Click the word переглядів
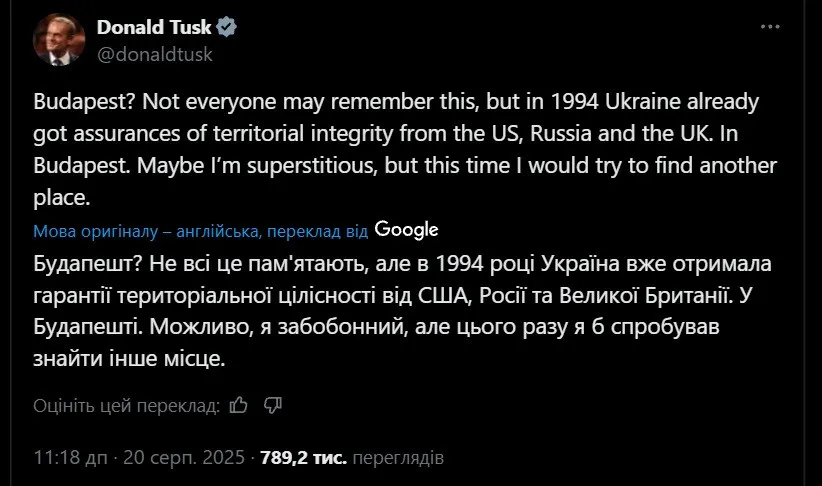The width and height of the screenshot is (822, 486). 399,458
